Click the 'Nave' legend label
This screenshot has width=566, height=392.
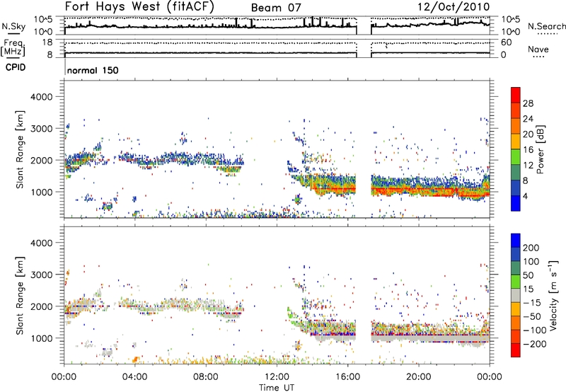click(538, 49)
